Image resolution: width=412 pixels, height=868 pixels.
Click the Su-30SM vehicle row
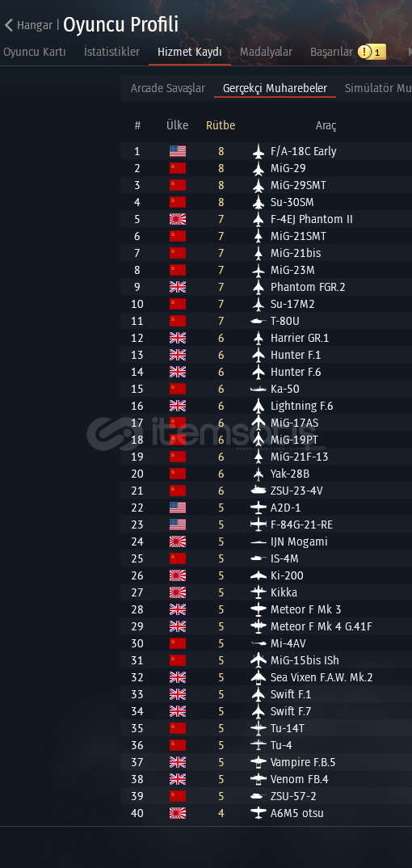[266, 202]
